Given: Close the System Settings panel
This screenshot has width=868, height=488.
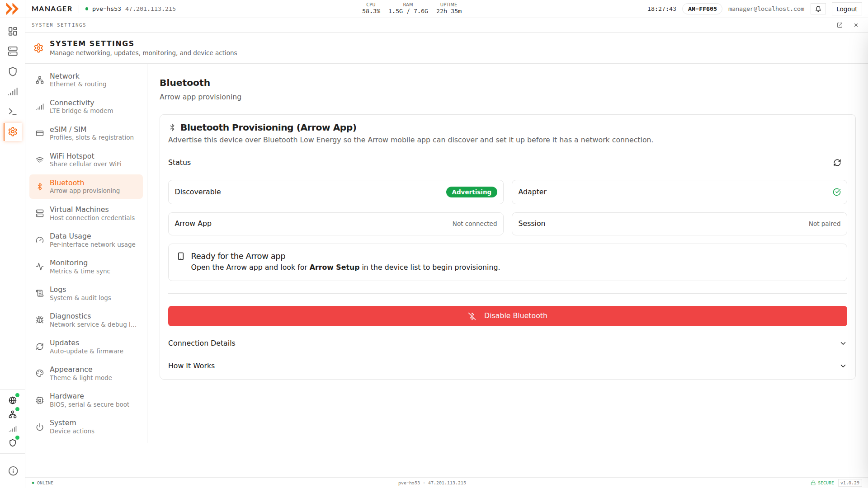Looking at the screenshot, I should tap(856, 25).
